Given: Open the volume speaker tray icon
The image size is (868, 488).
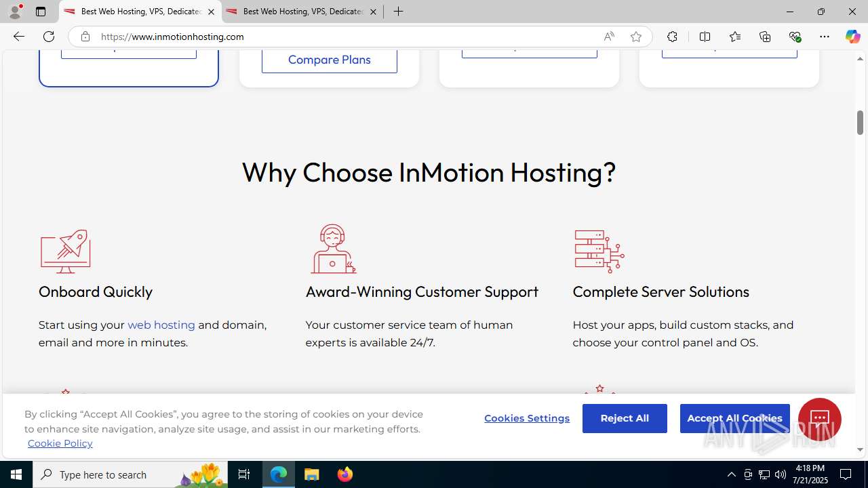Looking at the screenshot, I should (x=781, y=474).
